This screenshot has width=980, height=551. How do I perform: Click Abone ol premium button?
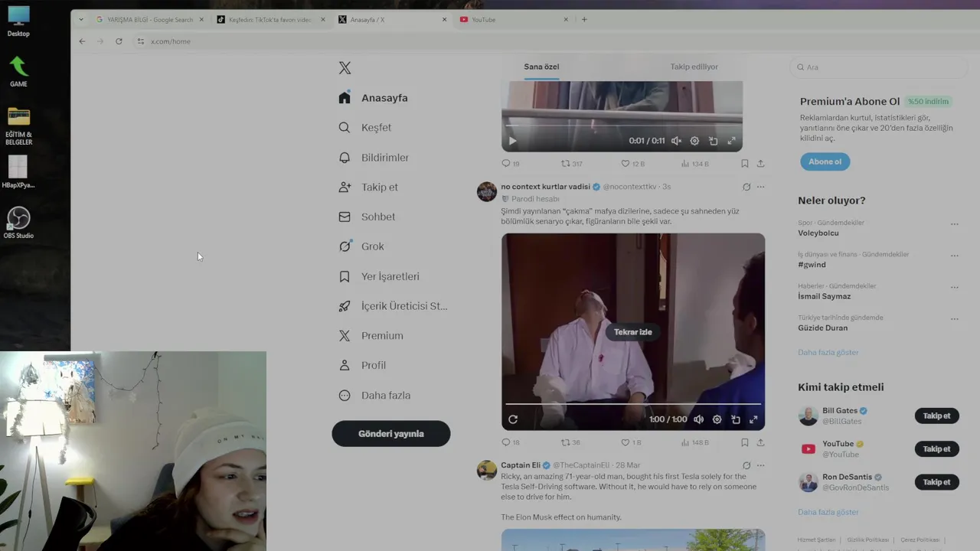(x=825, y=161)
